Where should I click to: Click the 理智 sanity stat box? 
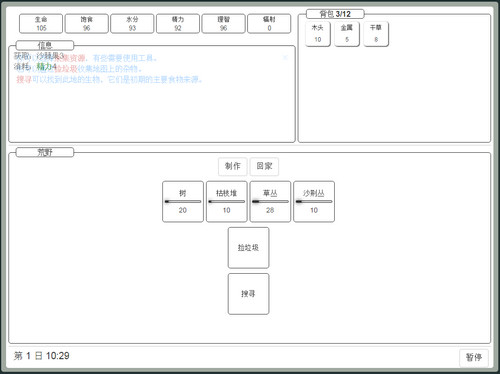click(224, 24)
